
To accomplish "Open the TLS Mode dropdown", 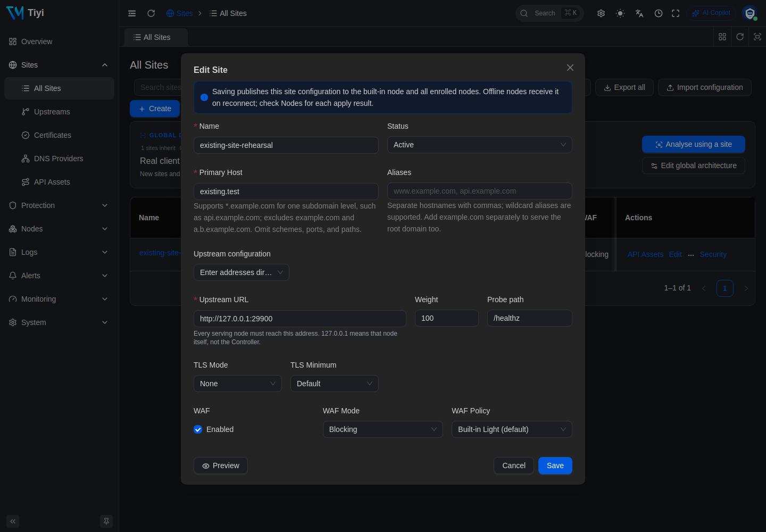I will (x=237, y=384).
